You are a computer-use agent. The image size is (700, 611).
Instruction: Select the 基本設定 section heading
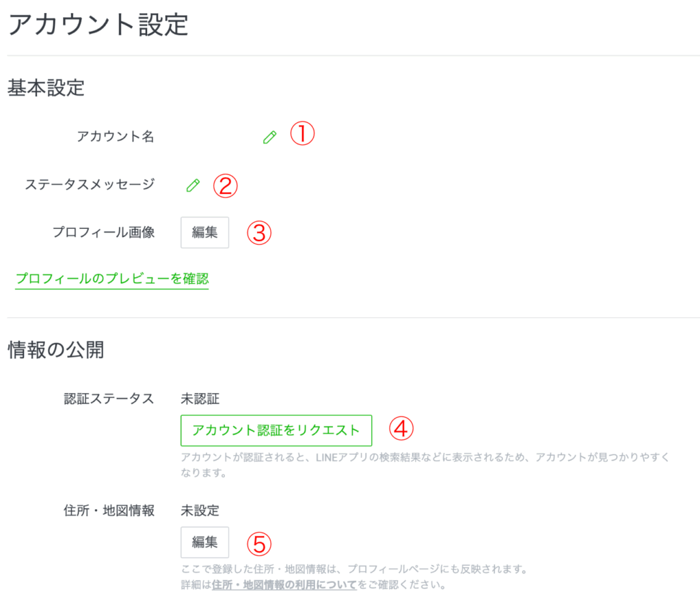pos(46,87)
